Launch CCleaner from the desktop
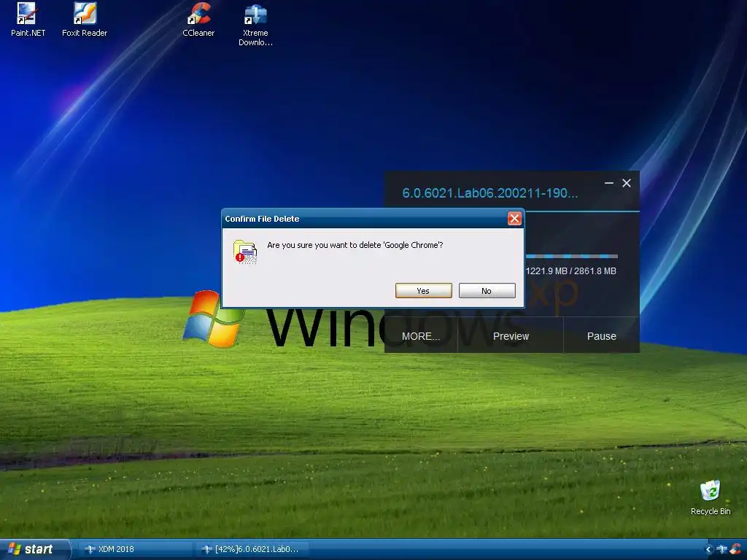 tap(198, 19)
